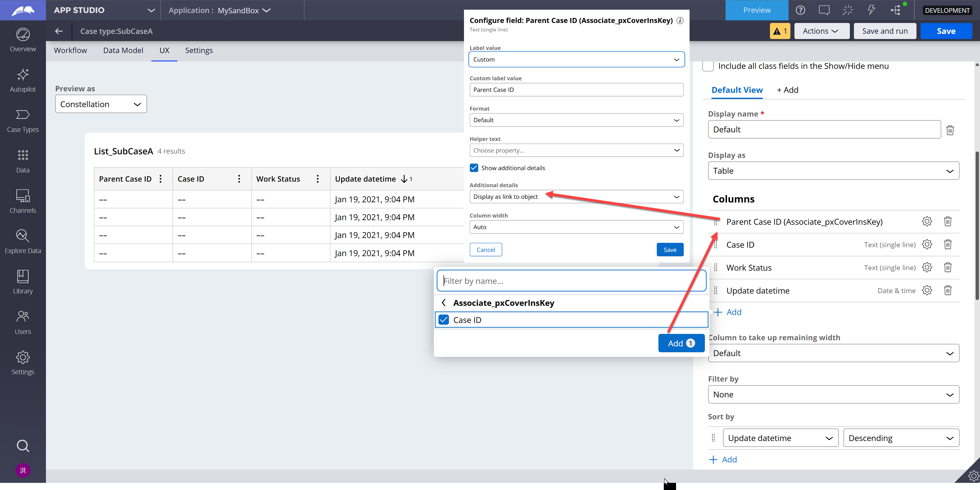980x490 pixels.
Task: Toggle the Case ID checkbox in picker
Action: (444, 320)
